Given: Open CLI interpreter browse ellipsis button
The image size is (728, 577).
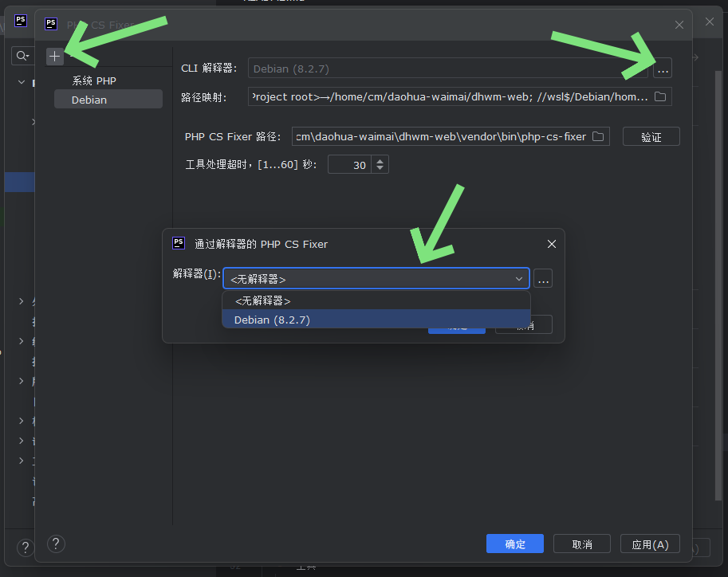Looking at the screenshot, I should click(x=663, y=69).
